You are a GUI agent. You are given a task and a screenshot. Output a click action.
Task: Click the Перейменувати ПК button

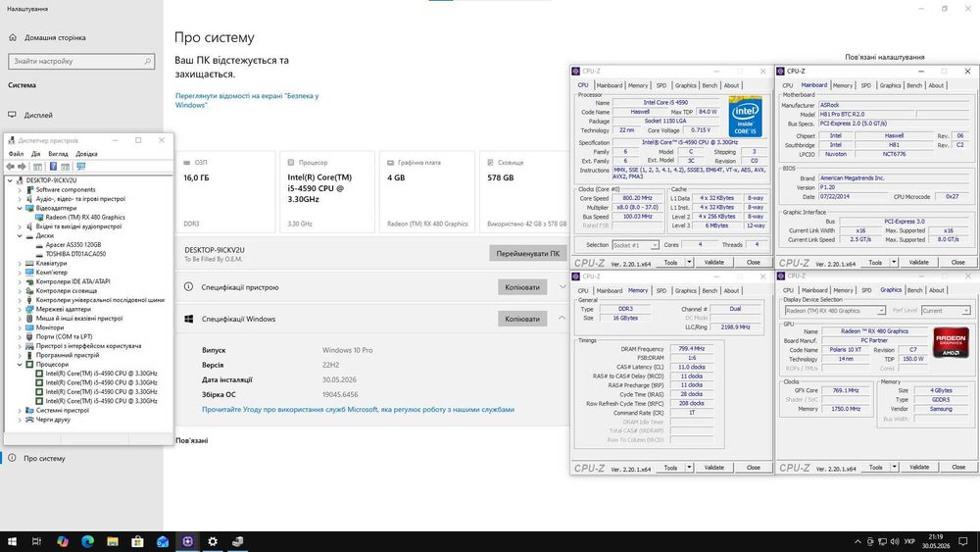pyautogui.click(x=528, y=253)
